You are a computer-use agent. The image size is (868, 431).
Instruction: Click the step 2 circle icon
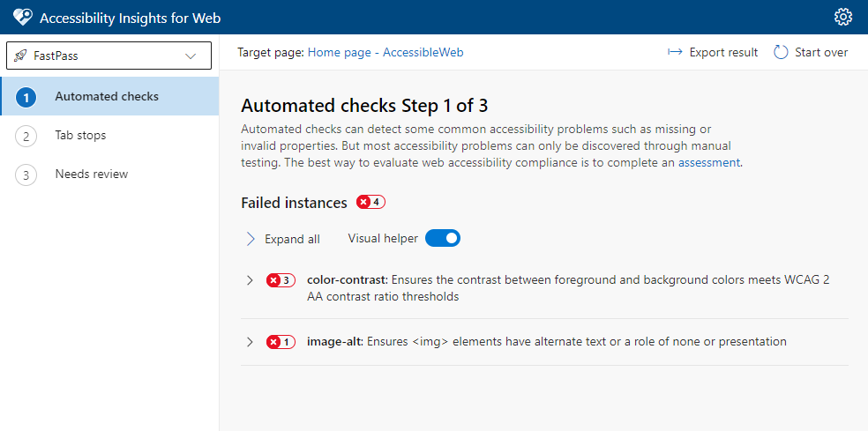[26, 136]
